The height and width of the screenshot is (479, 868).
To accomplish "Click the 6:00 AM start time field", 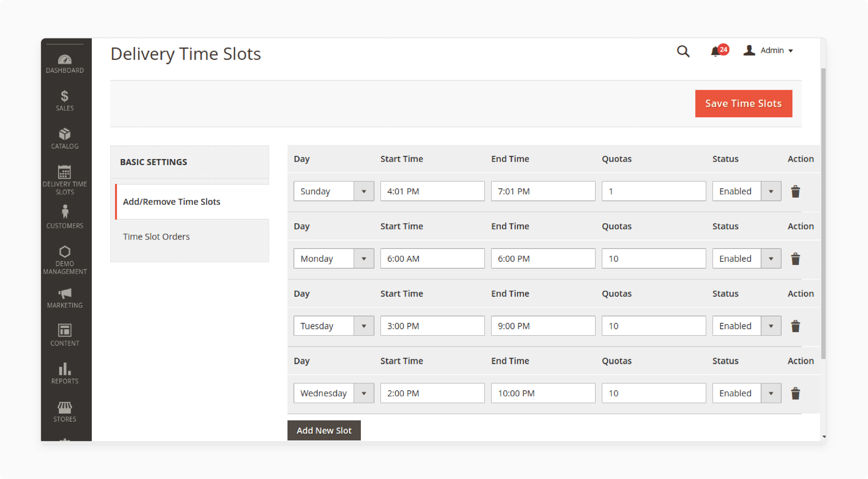I will click(432, 259).
